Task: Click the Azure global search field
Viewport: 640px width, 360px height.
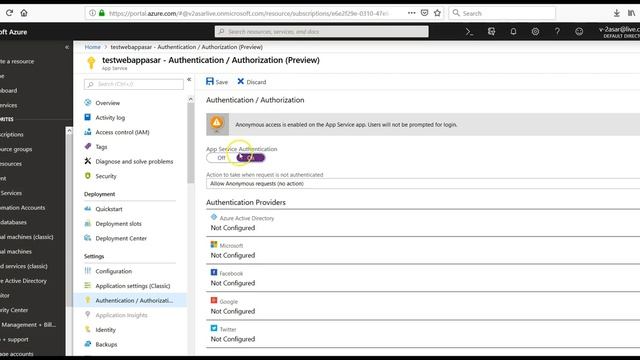Action: pos(322,31)
